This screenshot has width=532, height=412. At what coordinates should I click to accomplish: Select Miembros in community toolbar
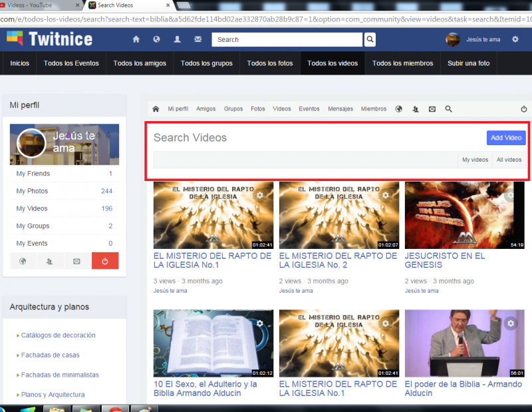(374, 108)
